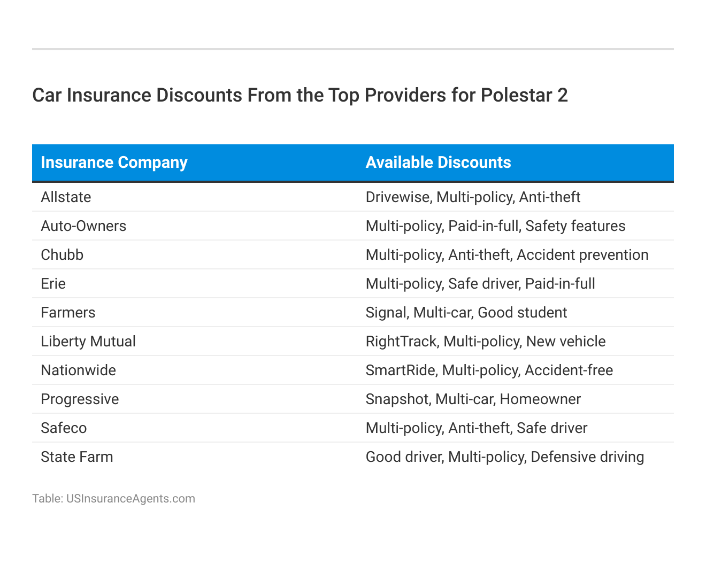Select the Safeco row name
This screenshot has width=706, height=588.
(64, 428)
